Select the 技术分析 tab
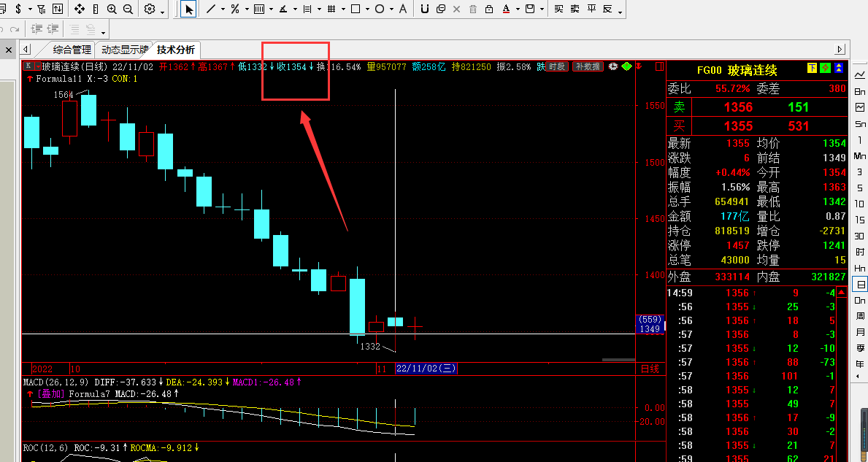The width and height of the screenshot is (868, 462). (175, 50)
